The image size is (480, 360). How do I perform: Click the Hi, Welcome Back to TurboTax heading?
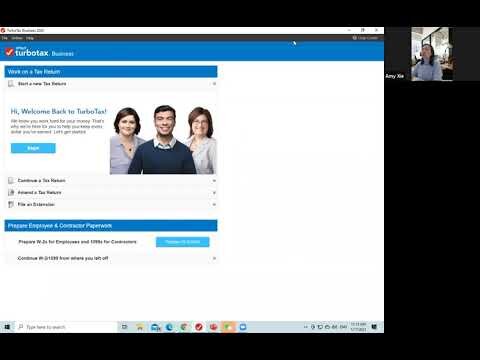click(59, 111)
